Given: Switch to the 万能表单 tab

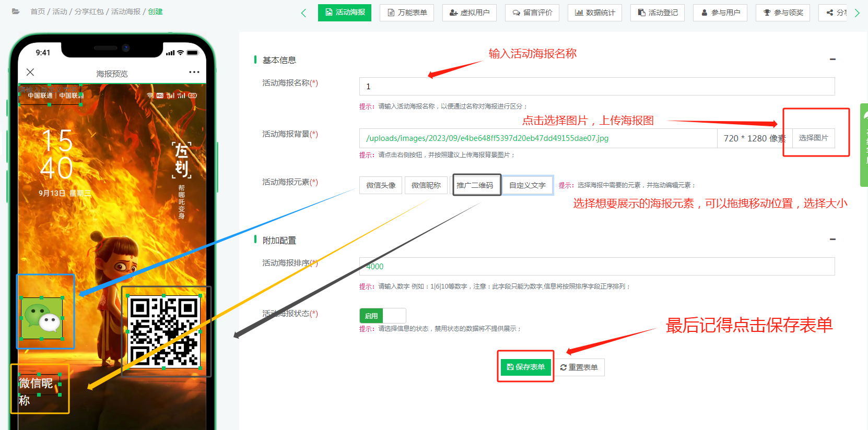Looking at the screenshot, I should tap(407, 13).
